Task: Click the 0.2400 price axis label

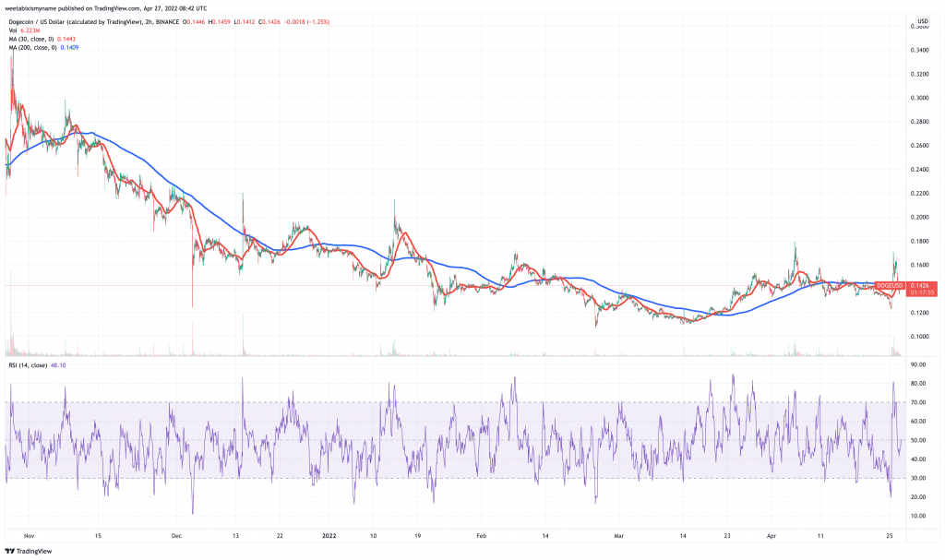Action: point(919,170)
